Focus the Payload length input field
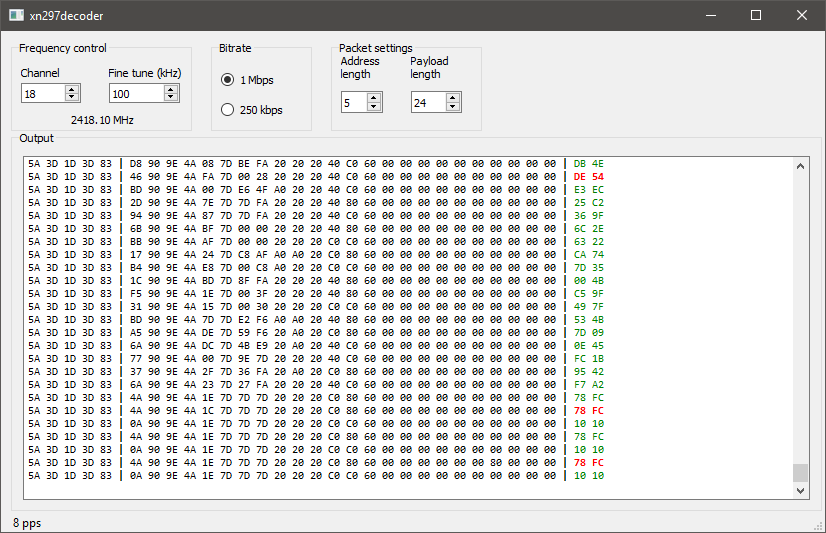Viewport: 826px width, 533px height. tap(429, 103)
